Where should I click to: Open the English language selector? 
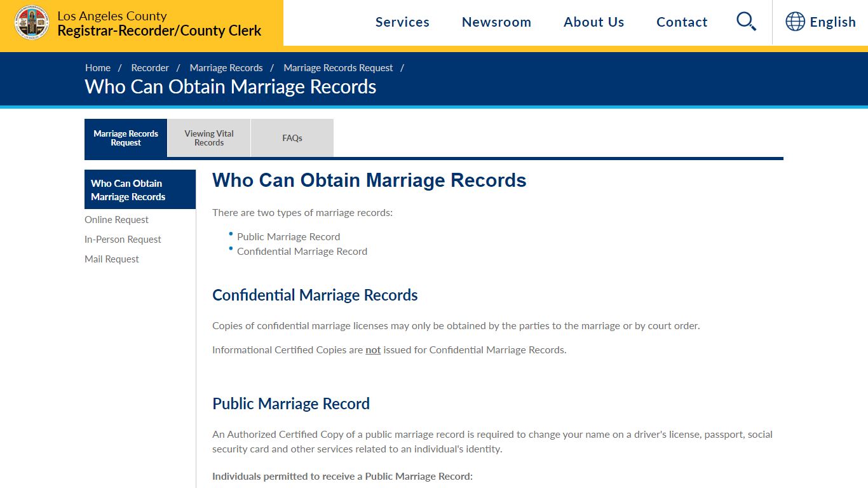(832, 22)
